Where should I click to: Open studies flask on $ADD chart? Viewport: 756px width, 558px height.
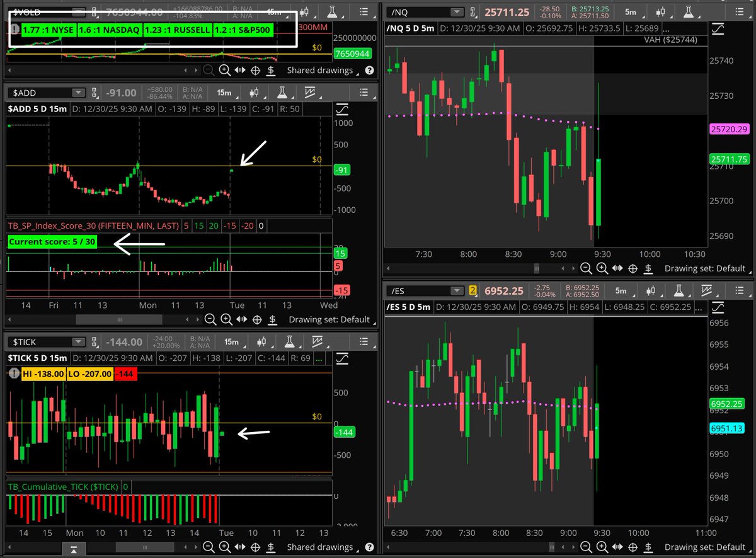pyautogui.click(x=281, y=93)
